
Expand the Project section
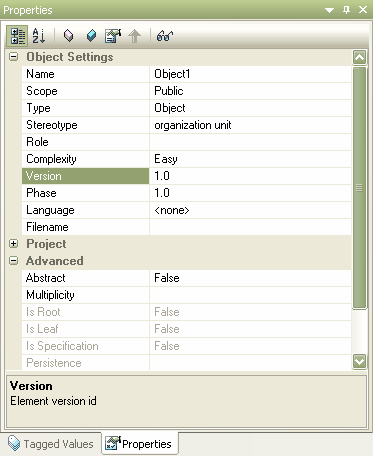point(14,244)
